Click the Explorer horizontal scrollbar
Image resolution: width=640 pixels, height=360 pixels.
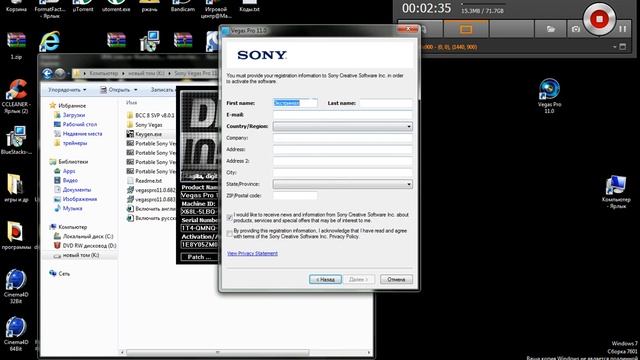tap(218, 352)
